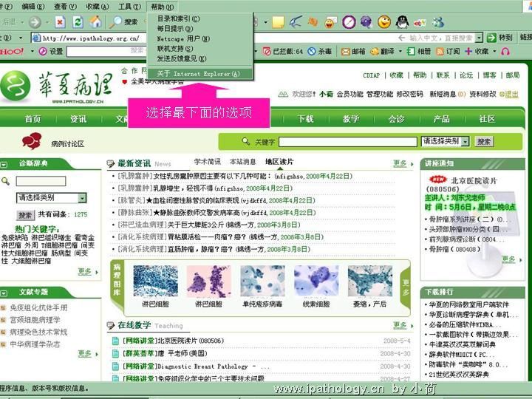Switch to the 地区读片 news tab
The height and width of the screenshot is (399, 532).
[x=279, y=162]
